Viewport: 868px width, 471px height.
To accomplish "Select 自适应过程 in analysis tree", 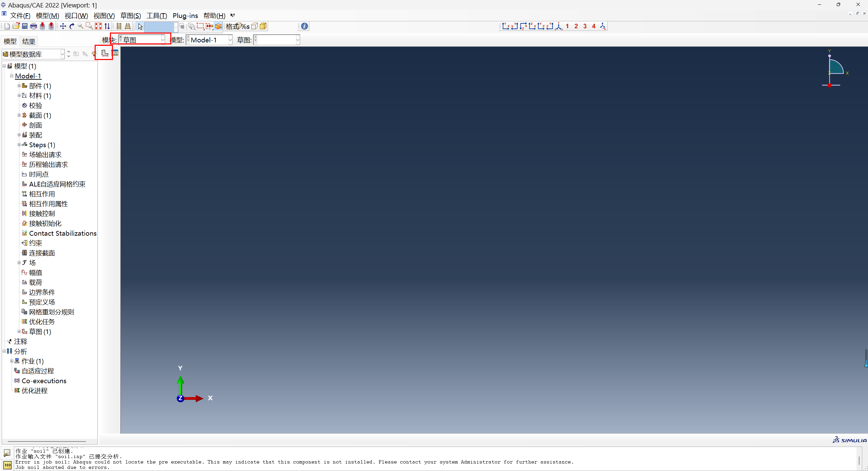I will (x=38, y=371).
